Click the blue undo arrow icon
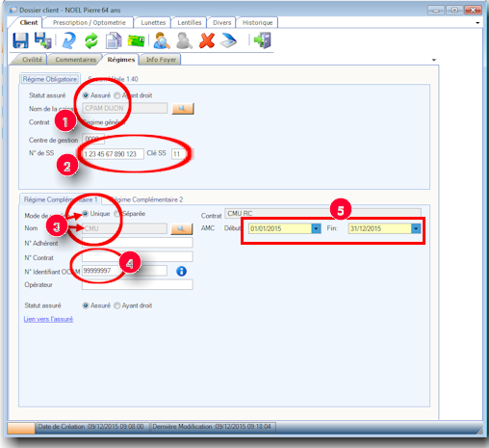The image size is (489, 448). pos(69,40)
